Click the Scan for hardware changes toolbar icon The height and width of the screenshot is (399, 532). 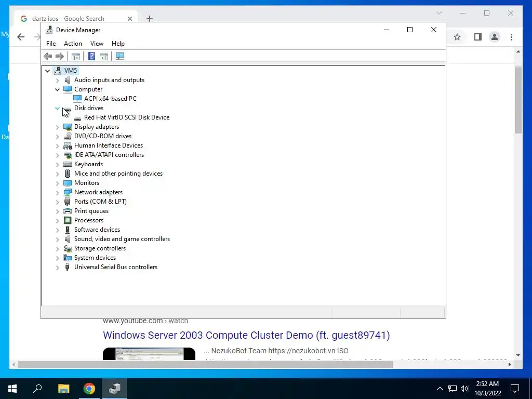pyautogui.click(x=120, y=56)
